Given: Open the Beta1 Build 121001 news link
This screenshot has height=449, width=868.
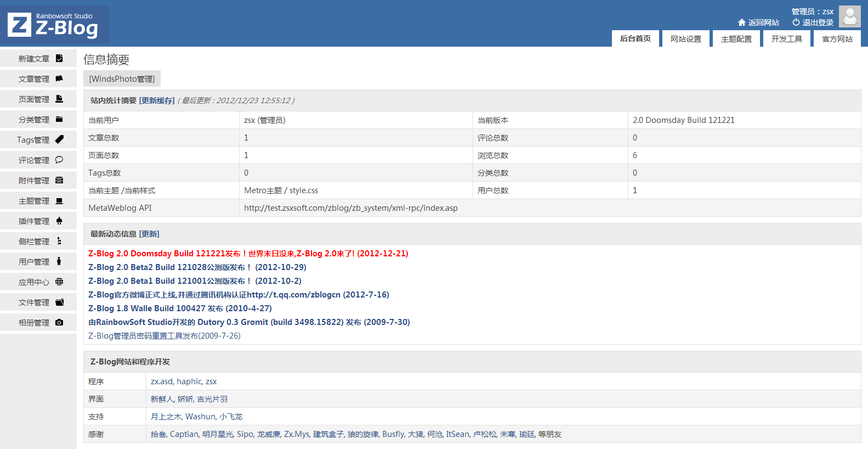Looking at the screenshot, I should click(195, 281).
